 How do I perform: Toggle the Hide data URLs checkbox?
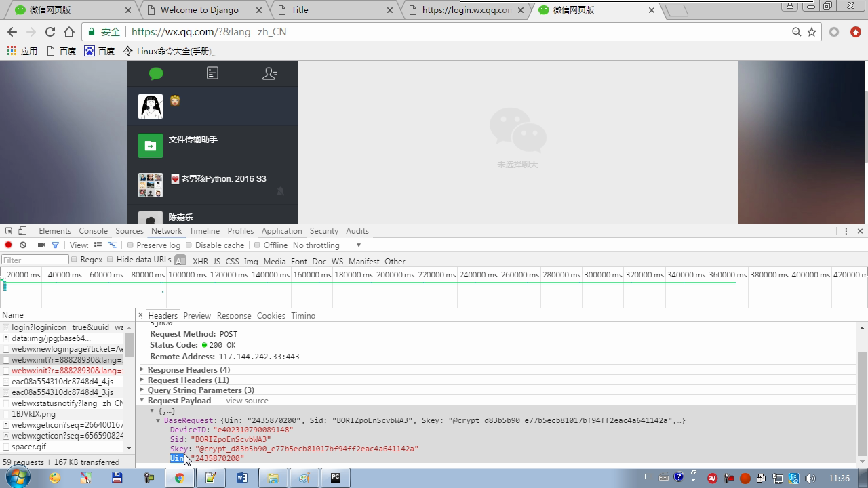click(110, 260)
